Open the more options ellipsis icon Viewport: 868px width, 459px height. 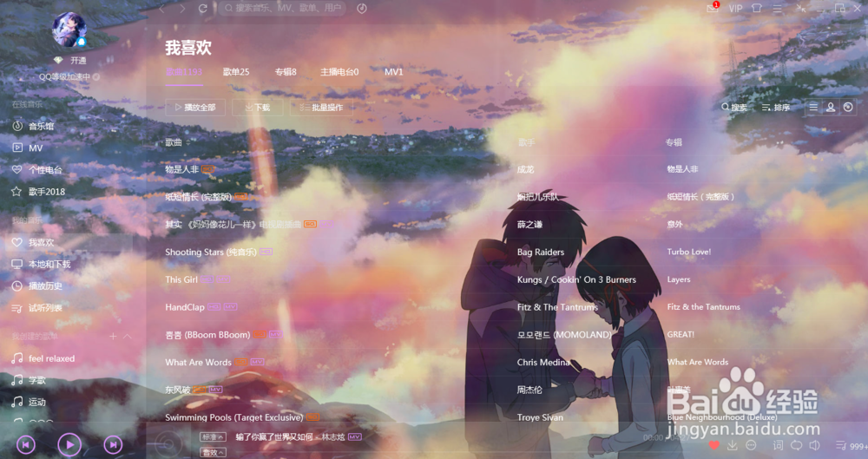pyautogui.click(x=751, y=445)
